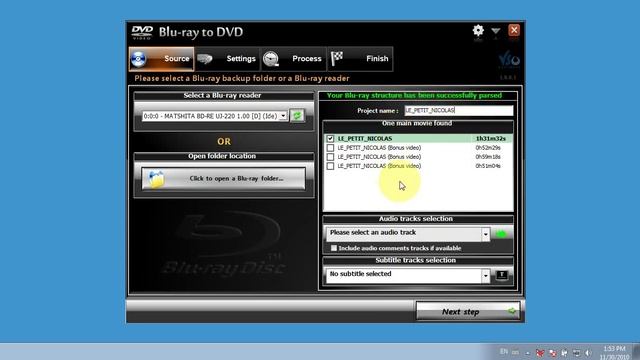Click the "One main movie found" header
The image size is (640, 360).
point(417,123)
